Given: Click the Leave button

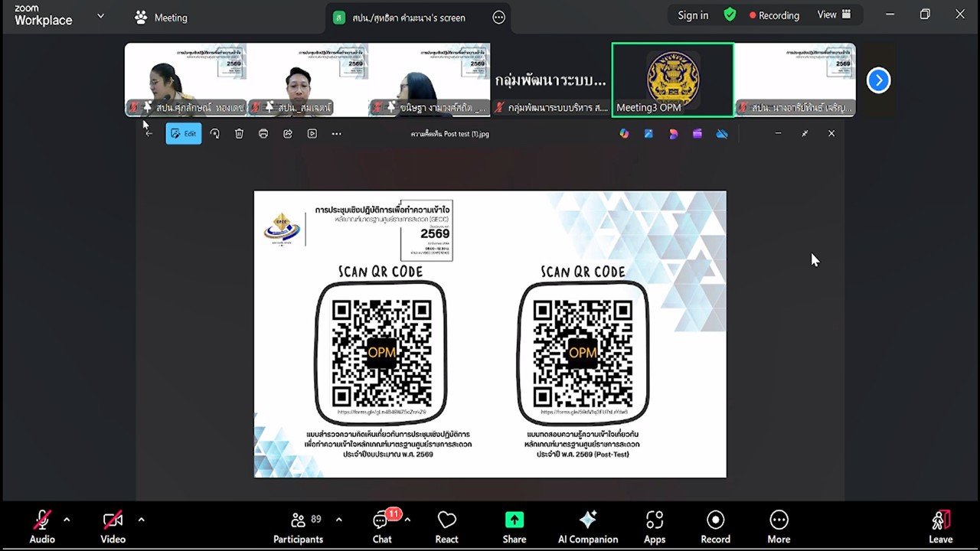Looking at the screenshot, I should (x=940, y=526).
